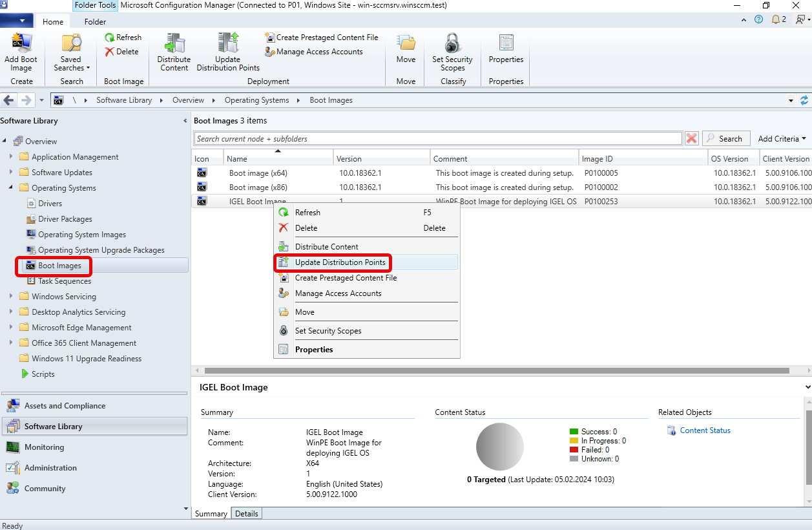Click Set Security Scopes lock icon

452,44
